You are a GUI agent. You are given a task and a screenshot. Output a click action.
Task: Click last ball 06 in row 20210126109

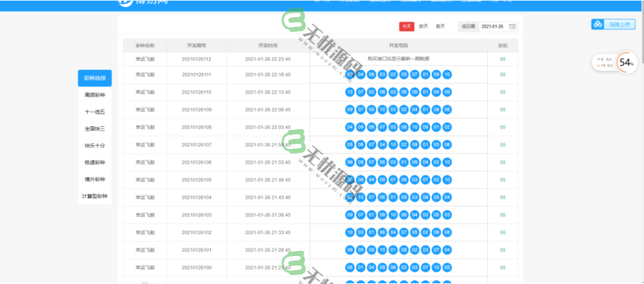[x=447, y=110]
